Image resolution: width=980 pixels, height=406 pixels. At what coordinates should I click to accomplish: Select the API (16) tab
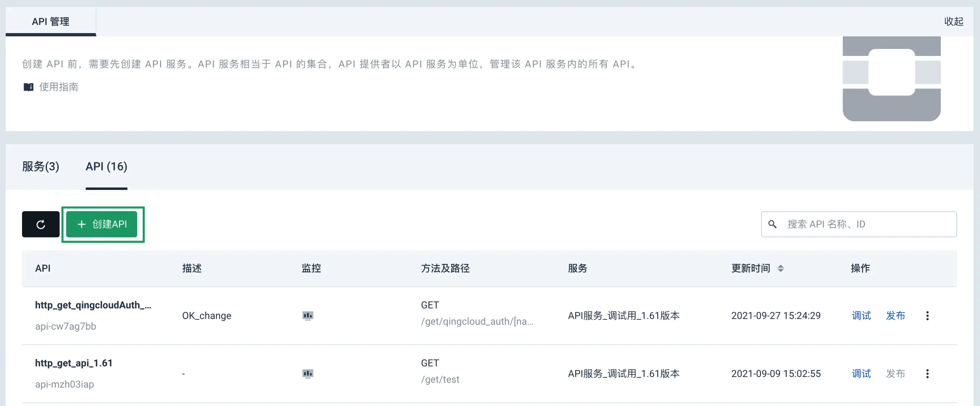107,167
